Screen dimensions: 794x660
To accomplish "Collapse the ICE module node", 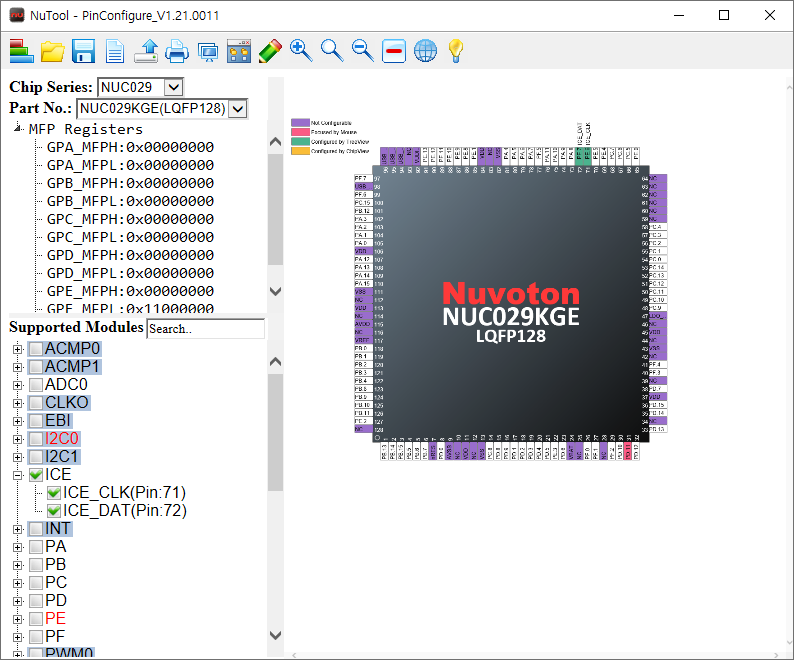I will tap(18, 475).
